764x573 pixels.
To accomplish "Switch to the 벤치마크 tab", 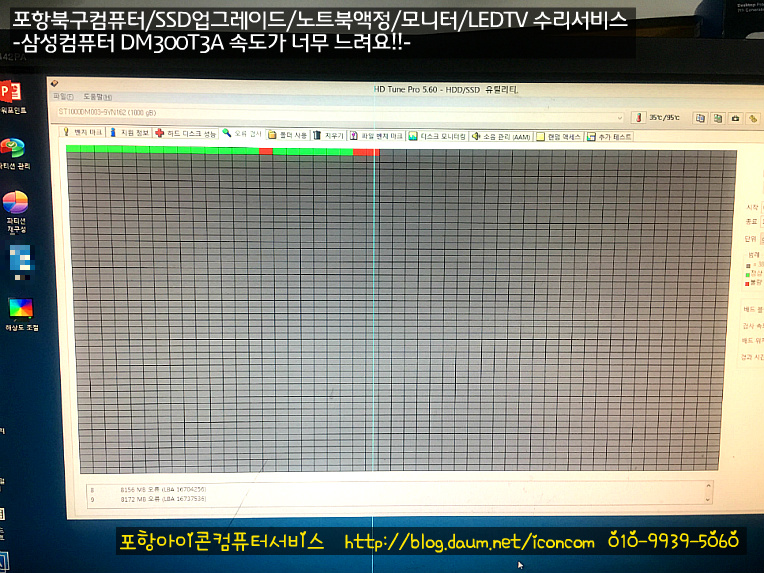I will point(82,133).
